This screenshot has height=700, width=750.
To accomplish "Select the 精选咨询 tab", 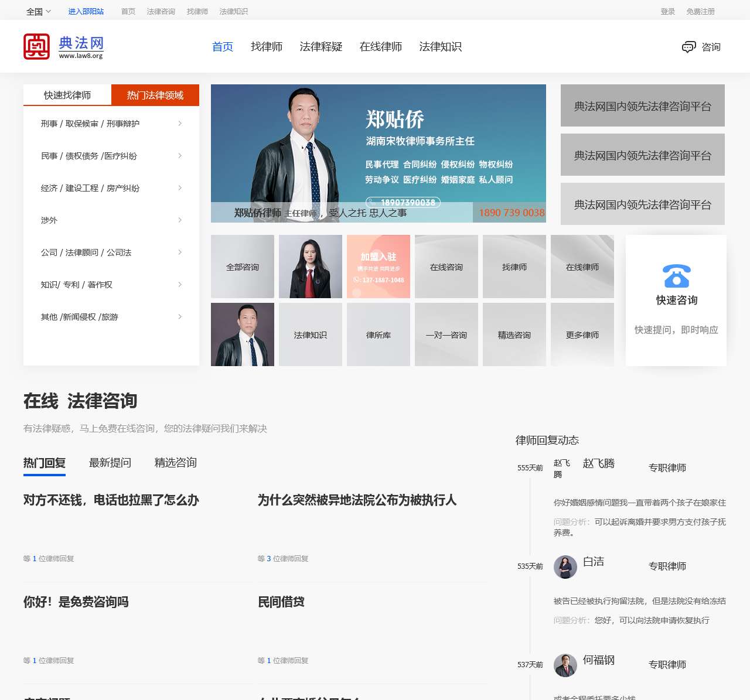I will pyautogui.click(x=176, y=463).
